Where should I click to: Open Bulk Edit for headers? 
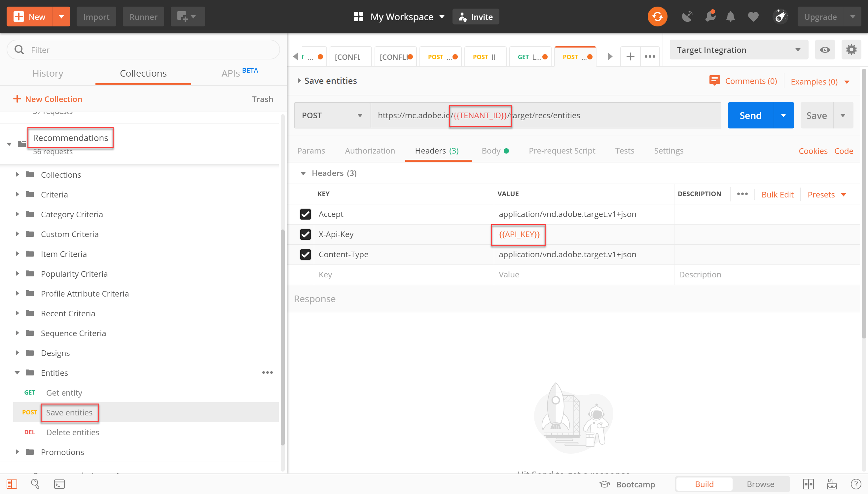(778, 194)
